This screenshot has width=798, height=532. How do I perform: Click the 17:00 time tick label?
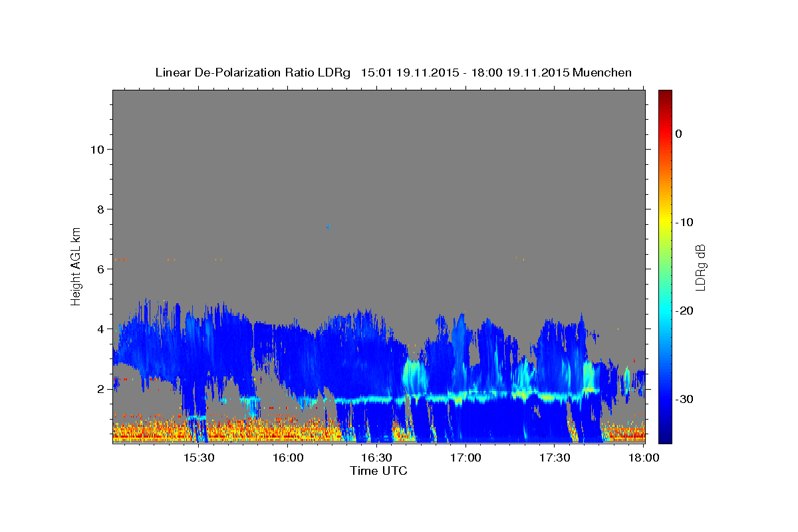pyautogui.click(x=465, y=458)
